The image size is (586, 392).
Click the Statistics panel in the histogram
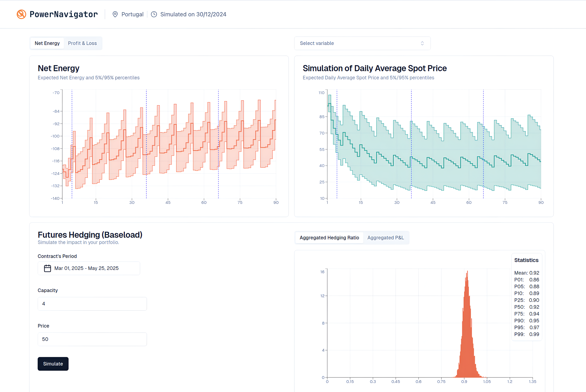(x=526, y=297)
